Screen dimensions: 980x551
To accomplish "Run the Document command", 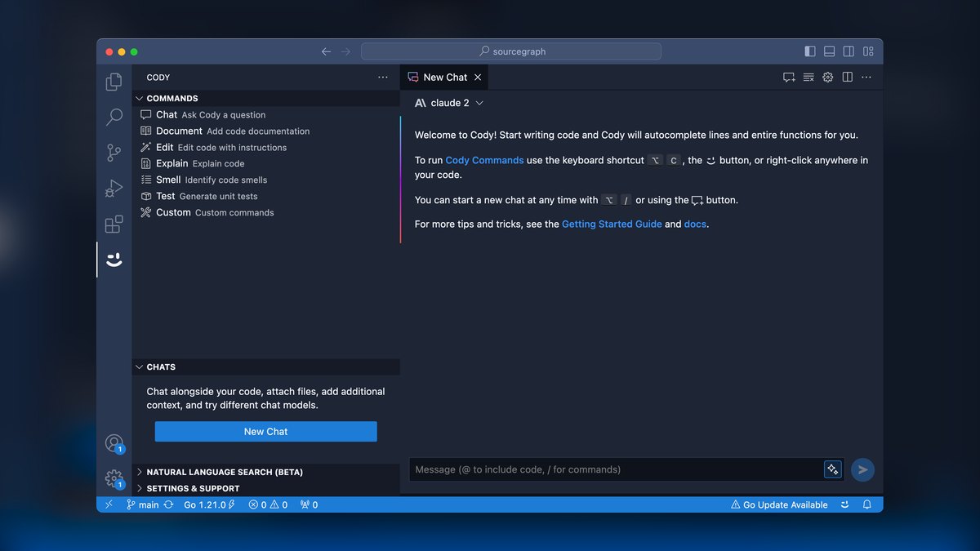I will (266, 131).
